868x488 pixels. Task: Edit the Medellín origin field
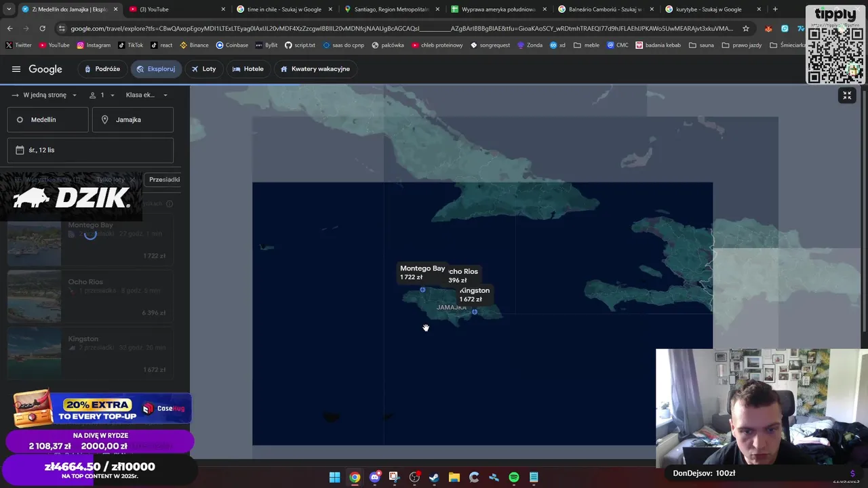tap(47, 120)
